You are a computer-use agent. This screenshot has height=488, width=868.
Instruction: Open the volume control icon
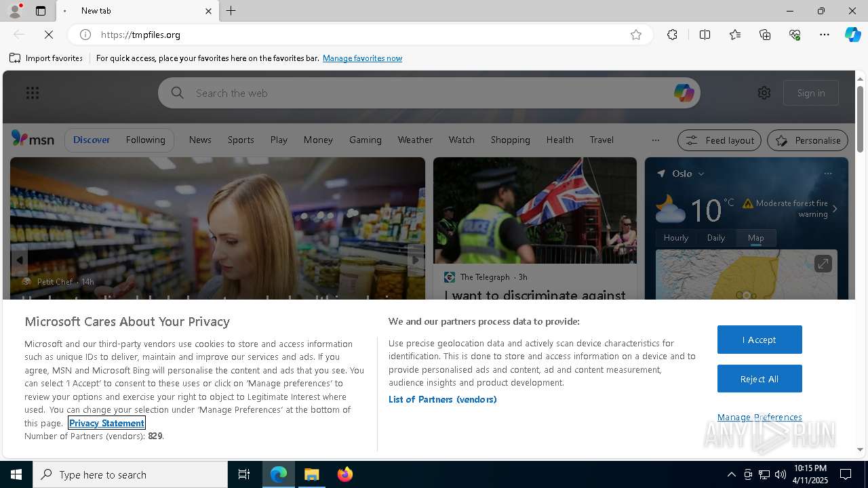(781, 474)
